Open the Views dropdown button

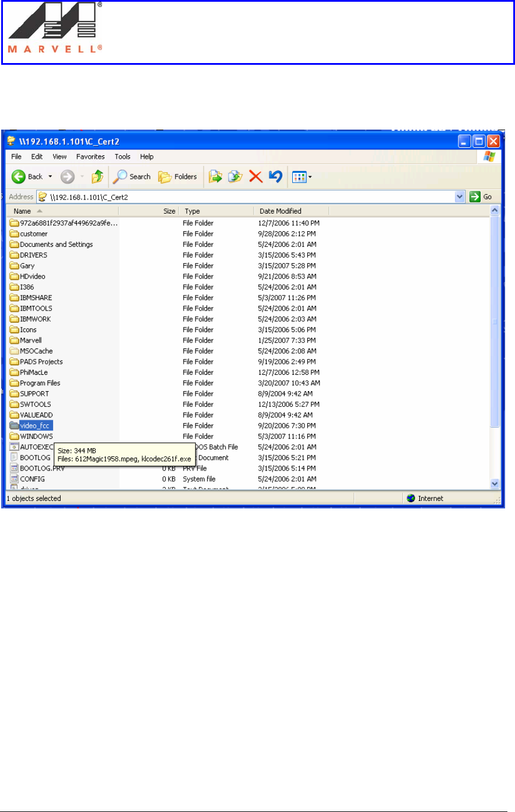(302, 177)
